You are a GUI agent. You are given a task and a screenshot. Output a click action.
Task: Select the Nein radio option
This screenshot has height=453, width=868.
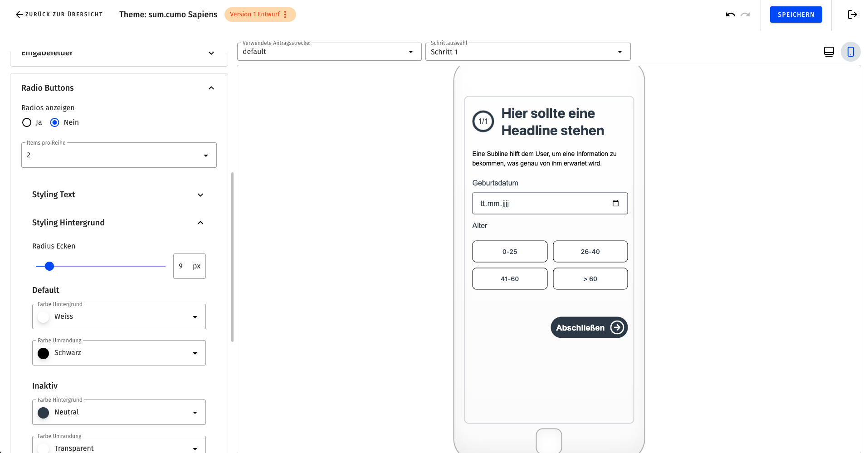[55, 122]
